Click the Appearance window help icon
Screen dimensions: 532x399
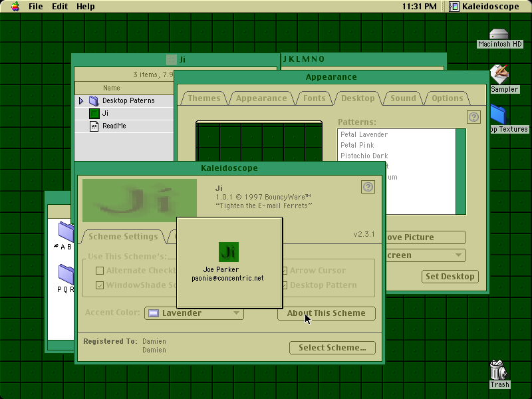[473, 117]
